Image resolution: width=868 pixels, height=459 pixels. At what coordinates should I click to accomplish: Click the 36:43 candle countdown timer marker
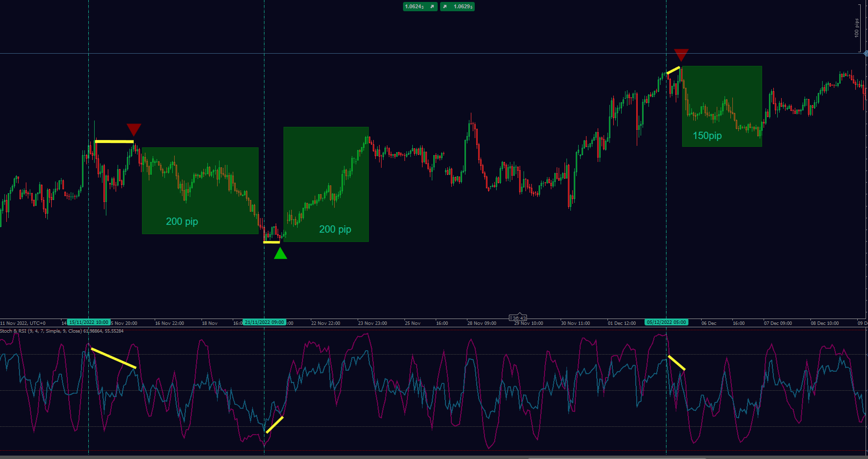pos(518,318)
